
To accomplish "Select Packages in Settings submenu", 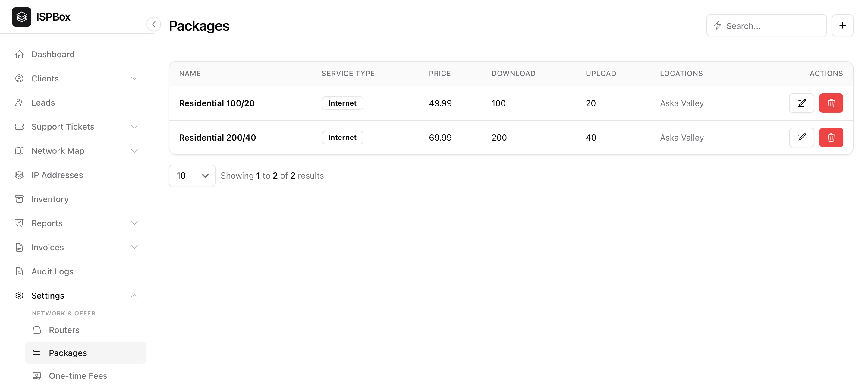I will pos(86,353).
